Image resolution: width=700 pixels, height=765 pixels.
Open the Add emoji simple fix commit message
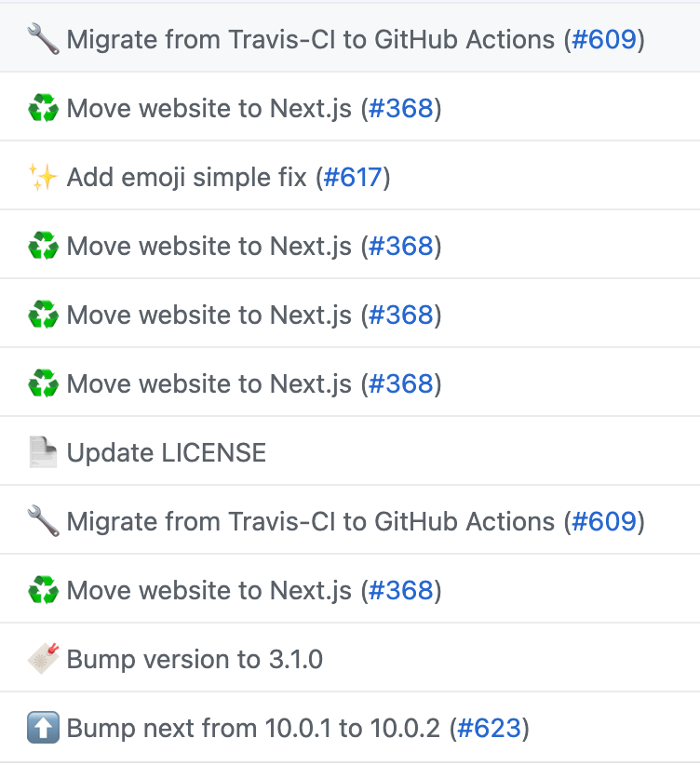tap(186, 177)
